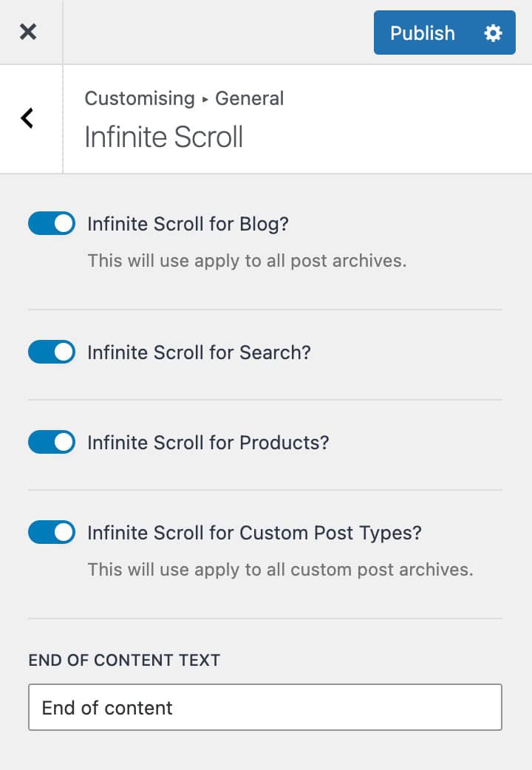Image resolution: width=532 pixels, height=770 pixels.
Task: Select the End of content placeholder text
Action: coord(106,707)
